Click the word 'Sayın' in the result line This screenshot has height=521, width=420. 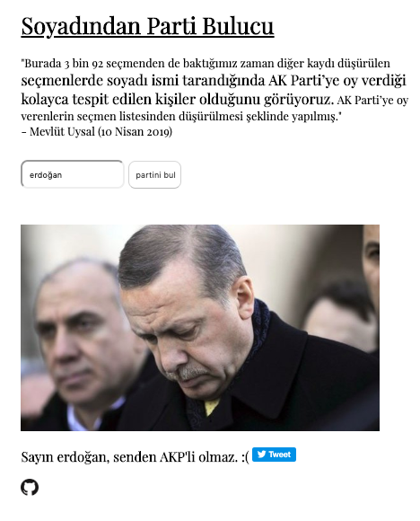click(x=37, y=457)
